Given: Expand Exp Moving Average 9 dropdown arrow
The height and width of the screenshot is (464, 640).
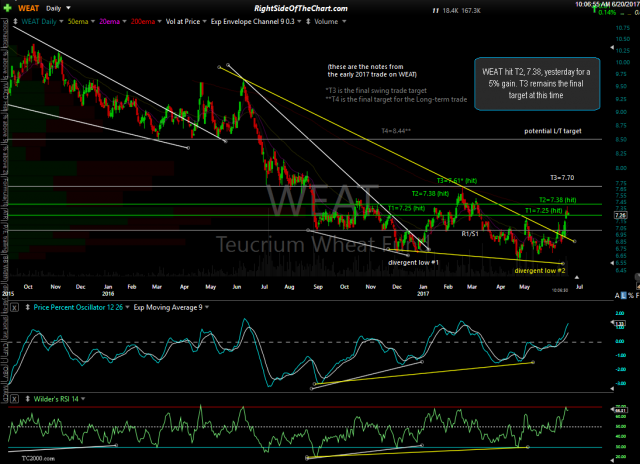Looking at the screenshot, I should (x=207, y=307).
